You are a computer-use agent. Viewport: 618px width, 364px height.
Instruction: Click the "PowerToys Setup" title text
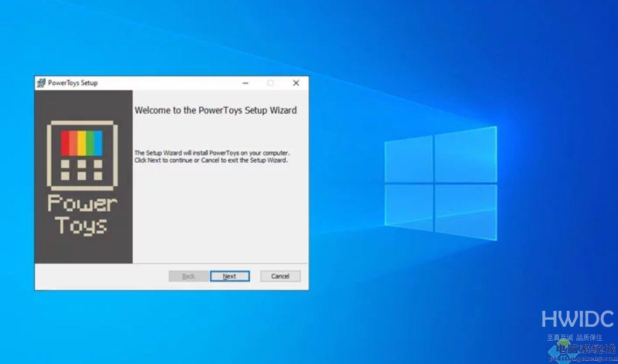click(x=73, y=83)
